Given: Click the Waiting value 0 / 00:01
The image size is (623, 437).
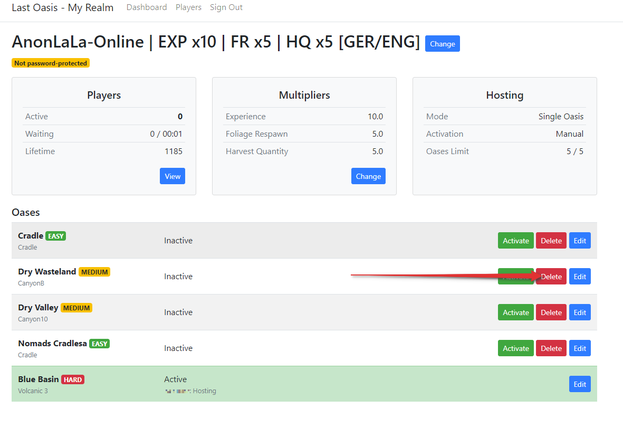Looking at the screenshot, I should pyautogui.click(x=166, y=134).
